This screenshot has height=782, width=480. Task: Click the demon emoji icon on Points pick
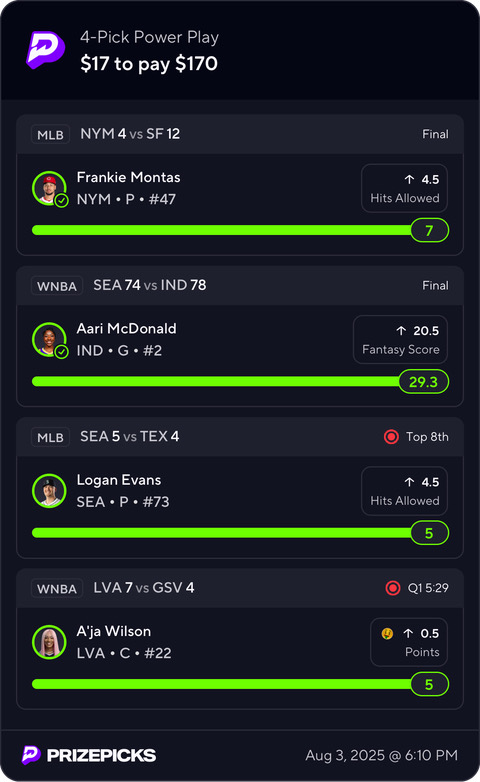(387, 633)
